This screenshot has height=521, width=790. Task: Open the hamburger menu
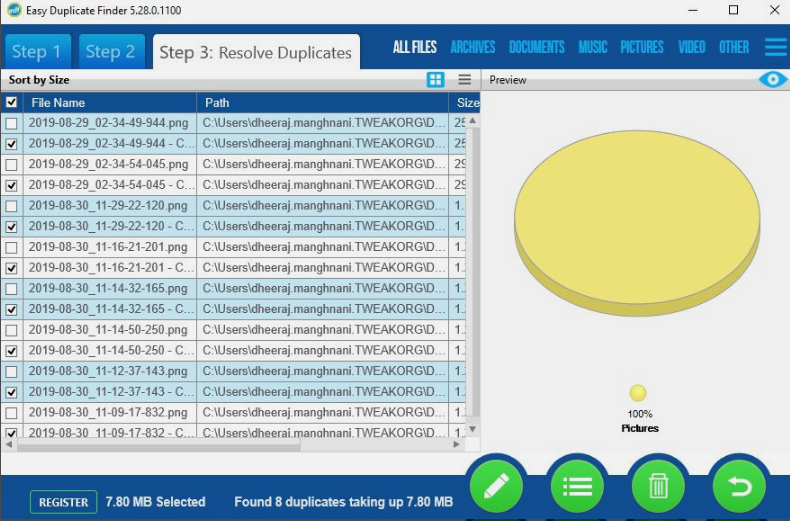(775, 47)
